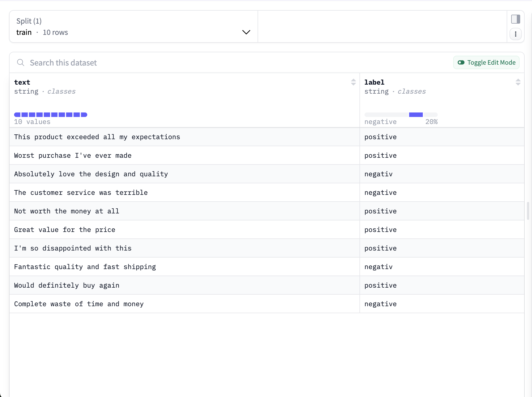Click the search magnifier icon
Image resolution: width=532 pixels, height=397 pixels.
coord(21,62)
